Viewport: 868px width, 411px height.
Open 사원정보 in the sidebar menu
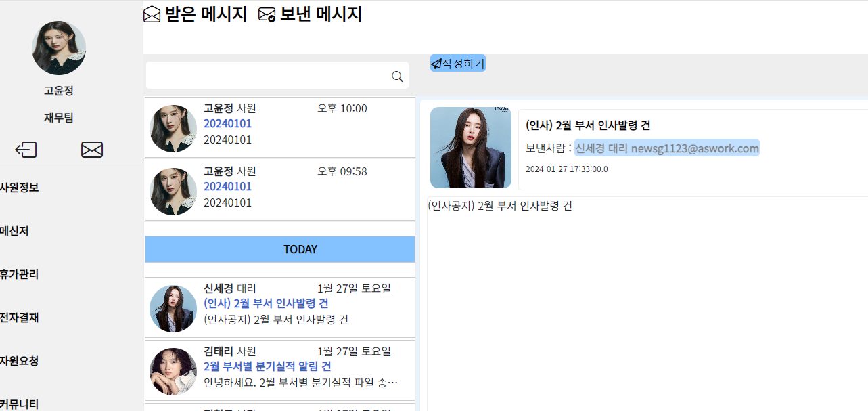19,188
